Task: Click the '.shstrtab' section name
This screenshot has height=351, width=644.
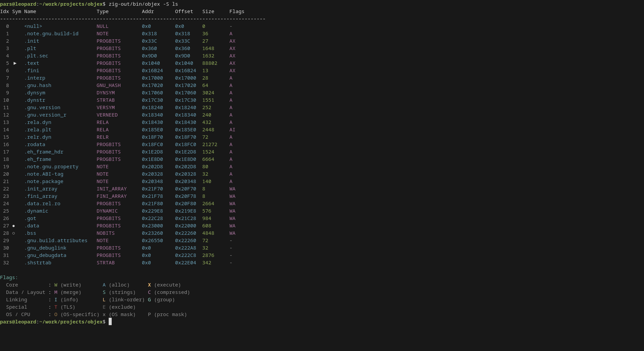Action: click(x=38, y=263)
